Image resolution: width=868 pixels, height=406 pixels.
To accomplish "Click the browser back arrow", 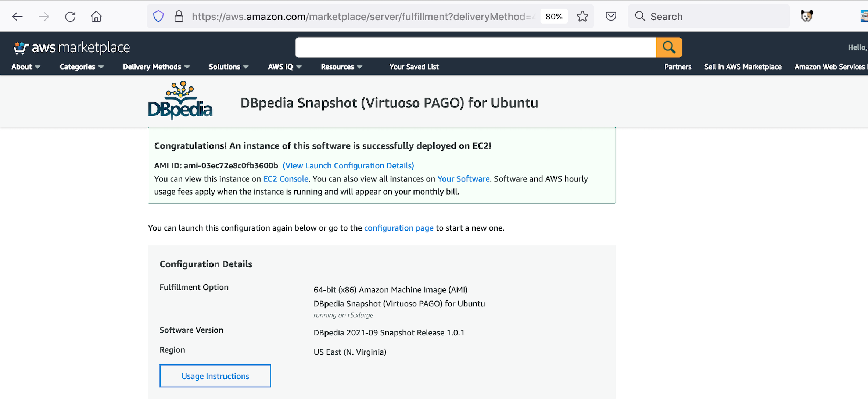I will point(17,17).
